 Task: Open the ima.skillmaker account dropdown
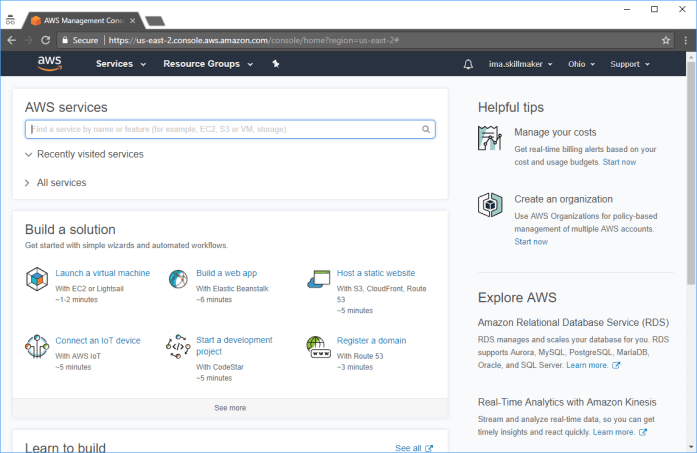pyautogui.click(x=521, y=64)
